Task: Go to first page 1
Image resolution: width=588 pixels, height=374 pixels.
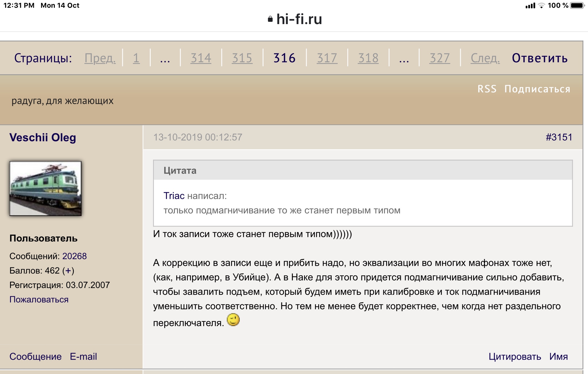Action: point(136,58)
